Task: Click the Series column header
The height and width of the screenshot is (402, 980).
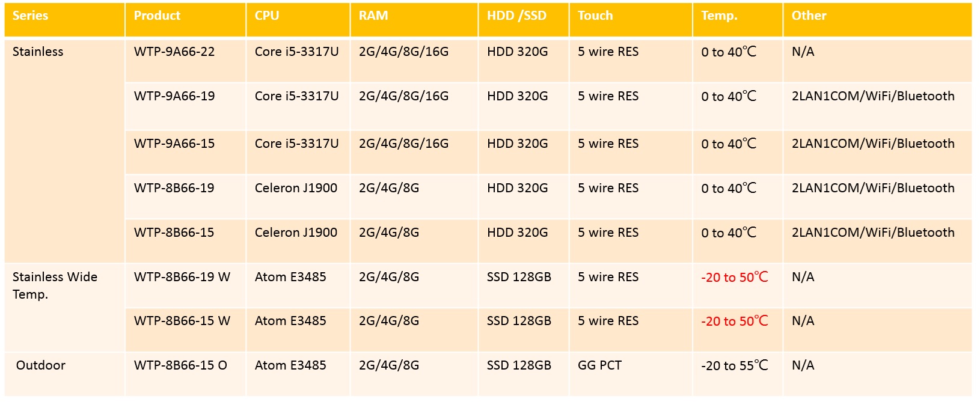Action: [x=31, y=16]
